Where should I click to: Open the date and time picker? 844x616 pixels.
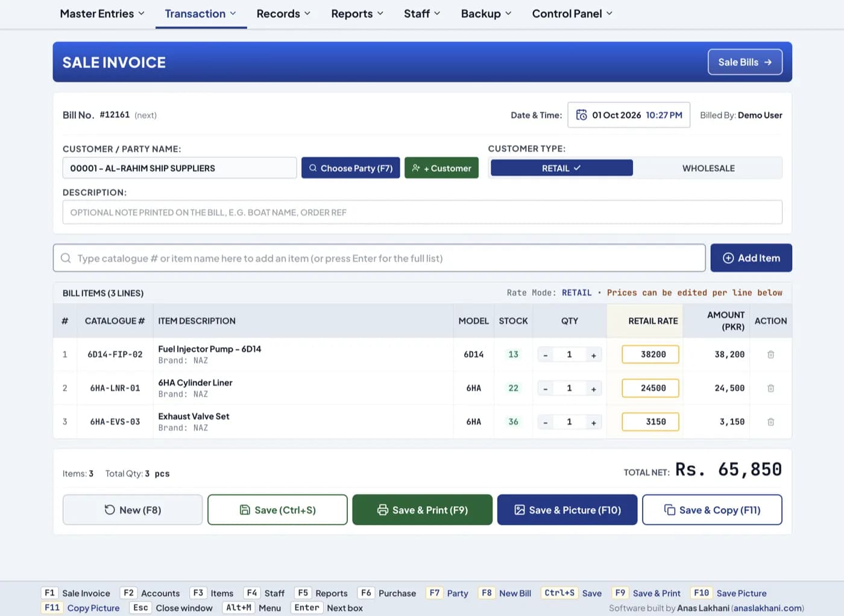pyautogui.click(x=629, y=115)
